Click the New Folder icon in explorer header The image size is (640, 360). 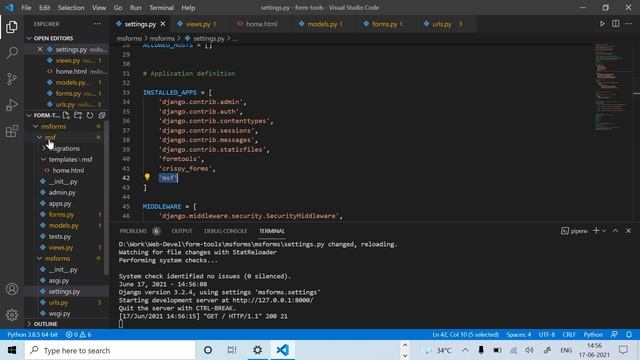click(78, 116)
